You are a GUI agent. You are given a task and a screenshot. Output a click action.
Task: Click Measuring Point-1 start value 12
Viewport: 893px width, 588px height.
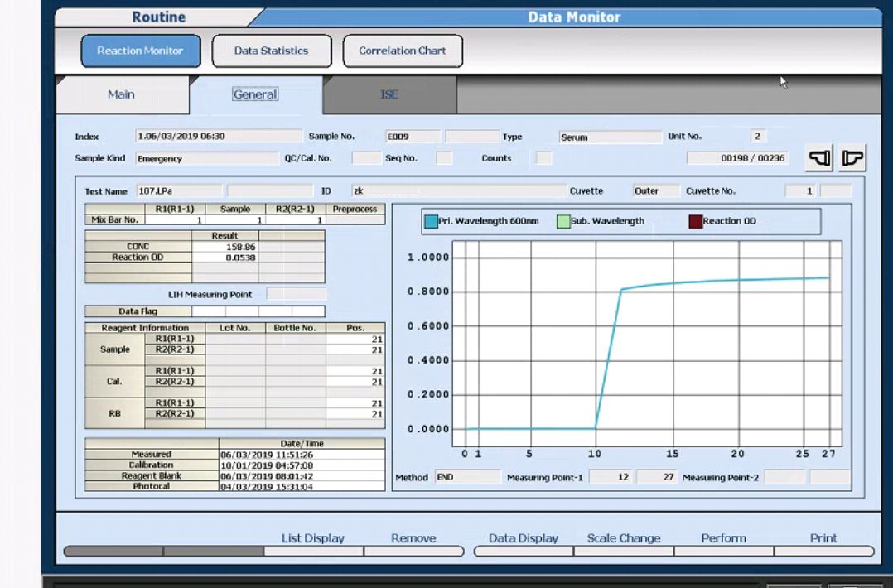click(x=611, y=477)
